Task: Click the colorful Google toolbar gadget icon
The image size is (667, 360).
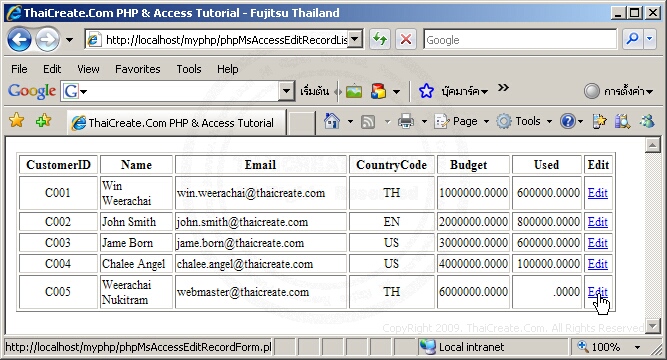Action: [378, 91]
